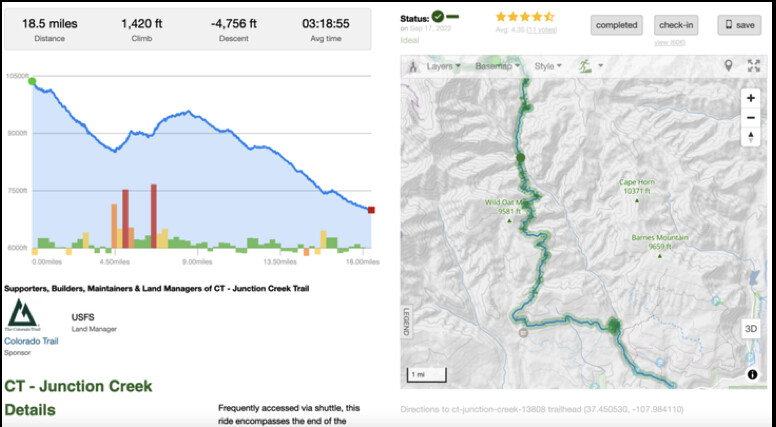Zoom out on the trail map
The height and width of the screenshot is (427, 776).
tap(750, 118)
